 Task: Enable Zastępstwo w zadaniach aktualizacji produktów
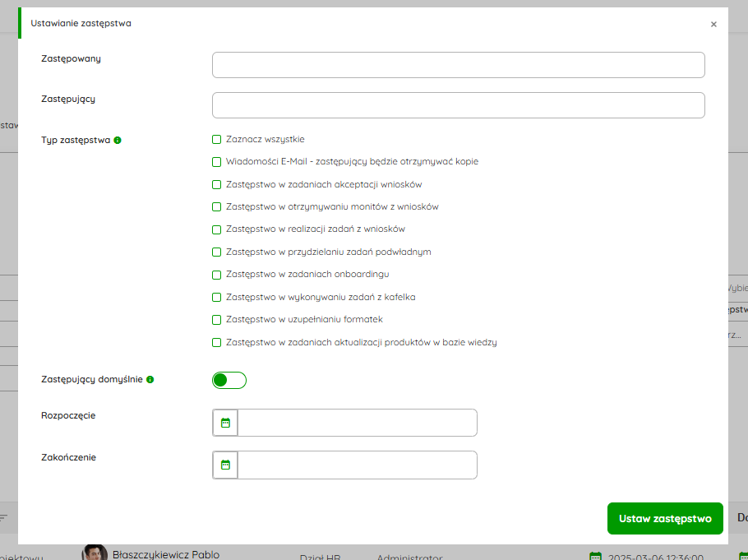(217, 342)
